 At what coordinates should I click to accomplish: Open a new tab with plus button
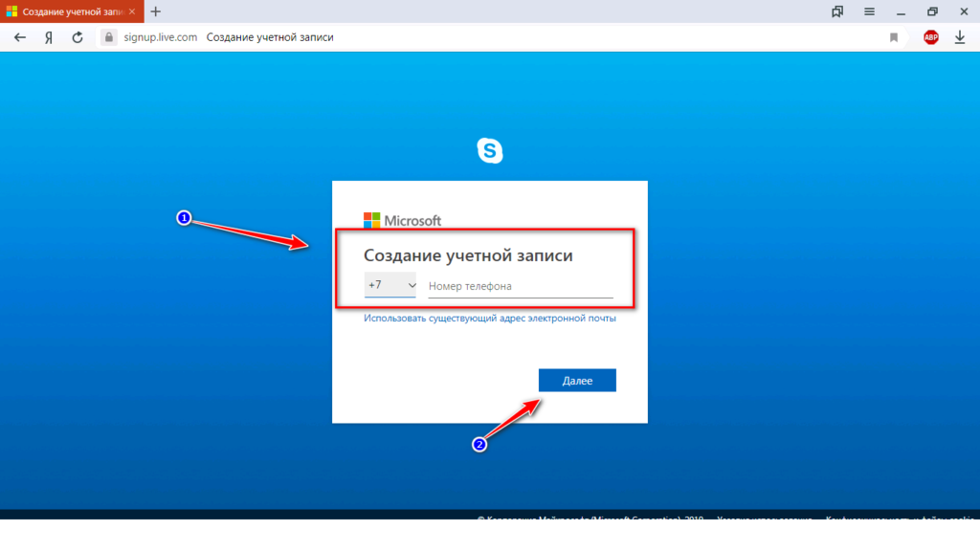155,11
